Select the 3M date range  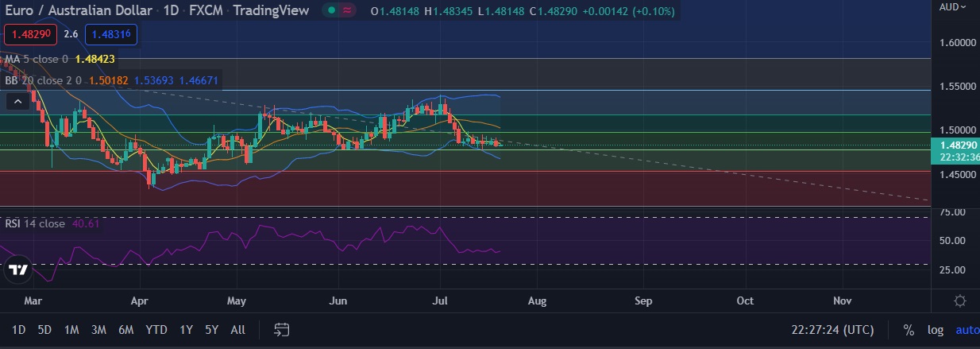point(98,329)
